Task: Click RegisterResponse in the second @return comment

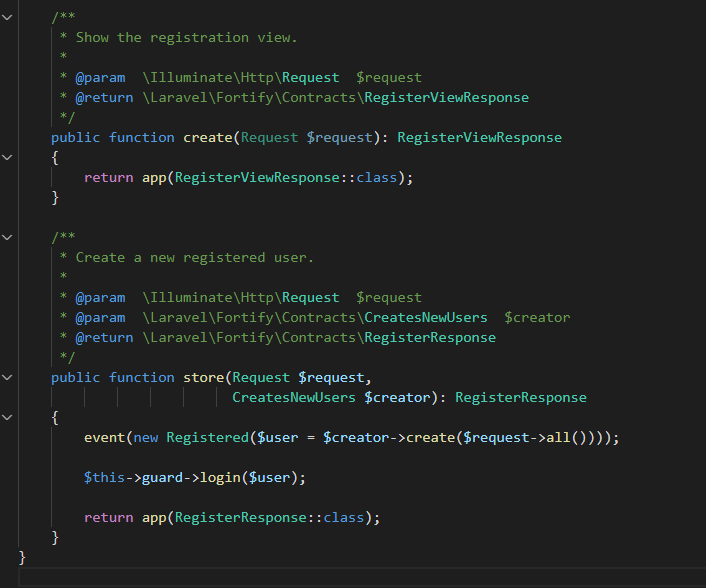Action: (430, 338)
